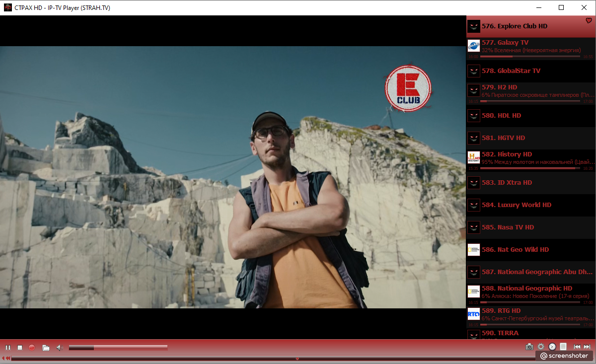Viewport: 596px width, 364px height.
Task: Open the scheduler clock icon
Action: pos(552,347)
